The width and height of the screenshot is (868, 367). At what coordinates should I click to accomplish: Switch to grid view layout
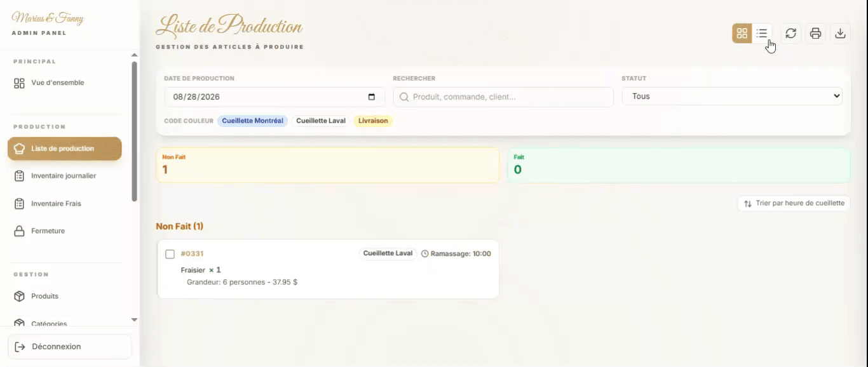pos(742,33)
